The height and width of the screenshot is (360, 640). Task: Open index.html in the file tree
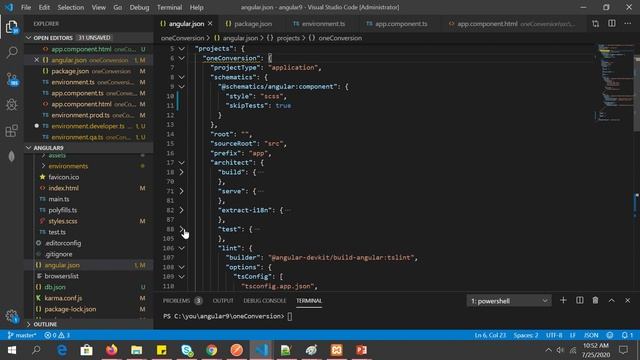[x=63, y=188]
